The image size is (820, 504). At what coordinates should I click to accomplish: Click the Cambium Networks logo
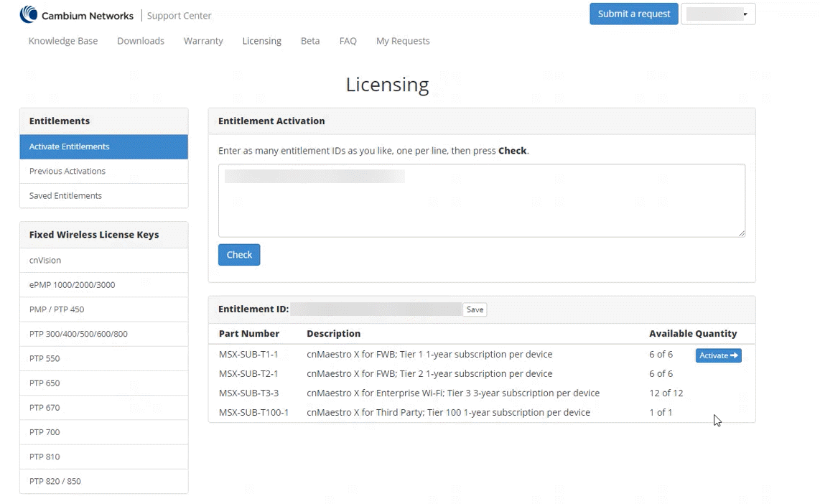(77, 14)
